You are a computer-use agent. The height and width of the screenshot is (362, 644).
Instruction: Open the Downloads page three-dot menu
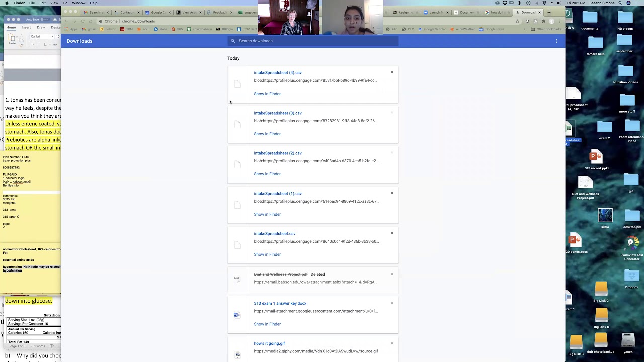tap(556, 41)
